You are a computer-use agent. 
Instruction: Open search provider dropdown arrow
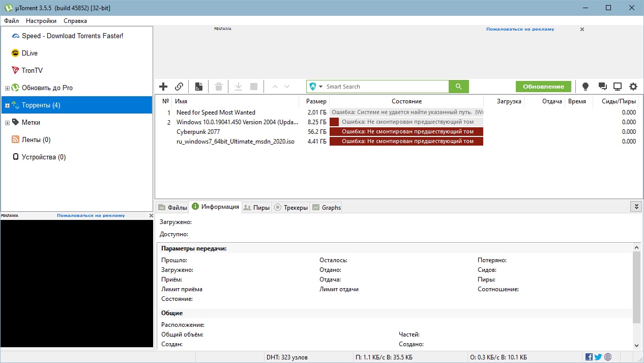[321, 87]
